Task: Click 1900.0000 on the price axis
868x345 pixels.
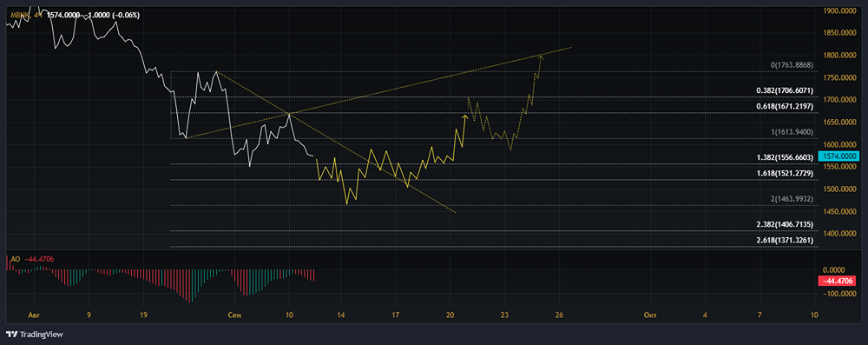Action: point(840,10)
